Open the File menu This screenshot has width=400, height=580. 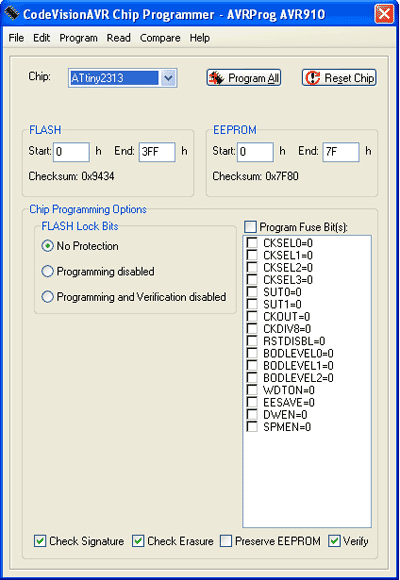point(16,38)
